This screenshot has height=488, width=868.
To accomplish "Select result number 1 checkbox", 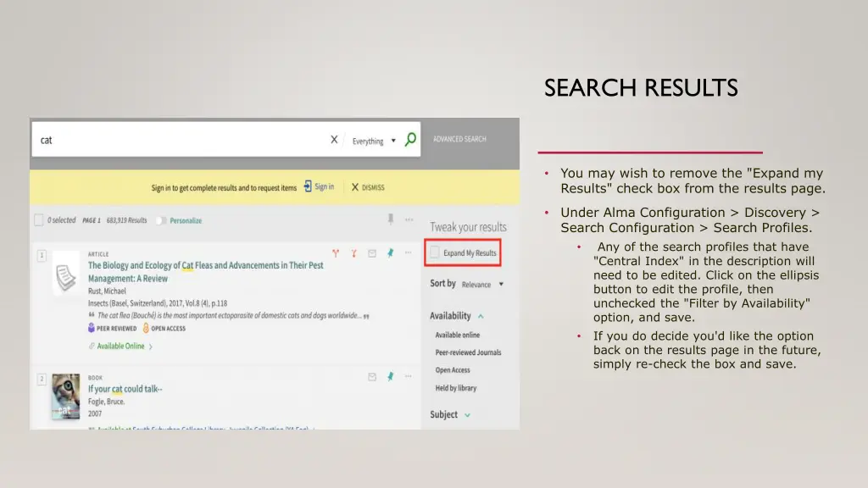I will pos(42,255).
